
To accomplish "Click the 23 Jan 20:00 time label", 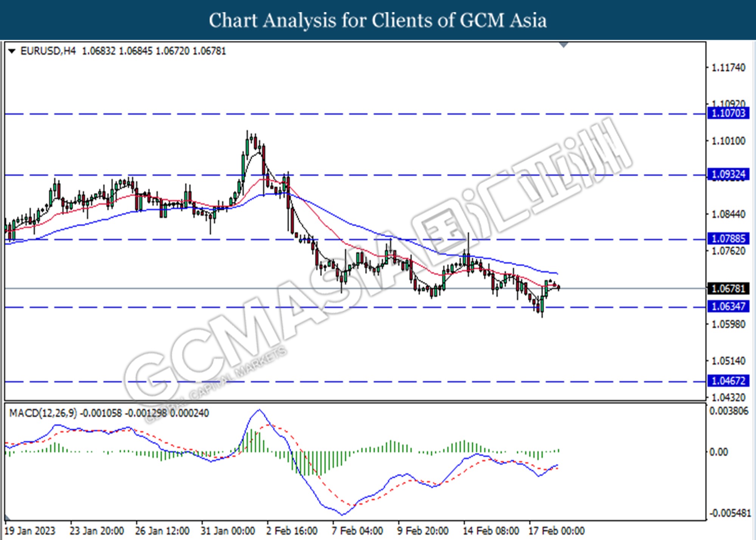I will coord(97,531).
